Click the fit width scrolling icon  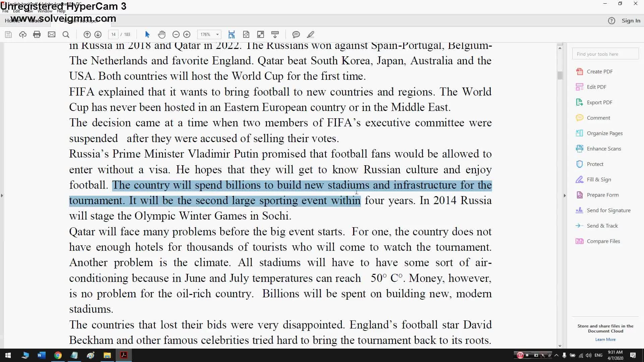(x=231, y=35)
